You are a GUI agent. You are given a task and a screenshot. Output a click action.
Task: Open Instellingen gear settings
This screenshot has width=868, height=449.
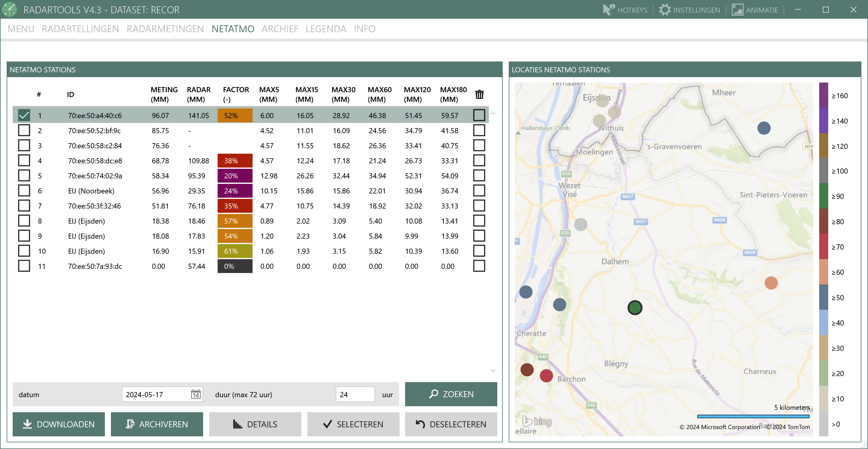pos(689,10)
